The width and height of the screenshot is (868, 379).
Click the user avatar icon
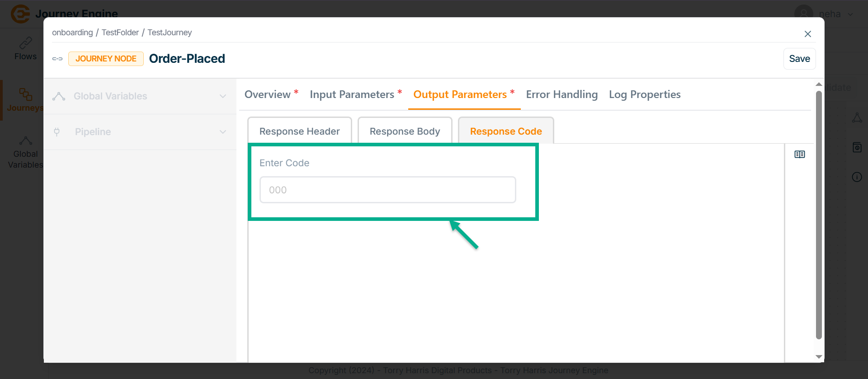[x=803, y=13]
